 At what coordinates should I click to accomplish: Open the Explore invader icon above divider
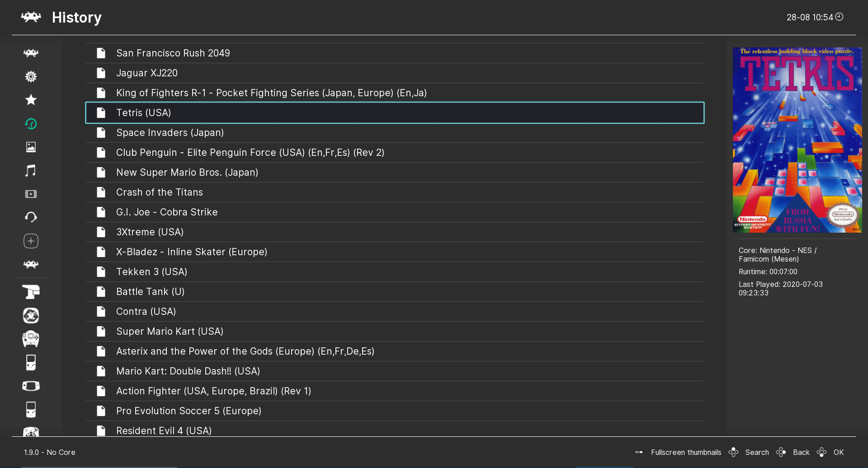31,264
